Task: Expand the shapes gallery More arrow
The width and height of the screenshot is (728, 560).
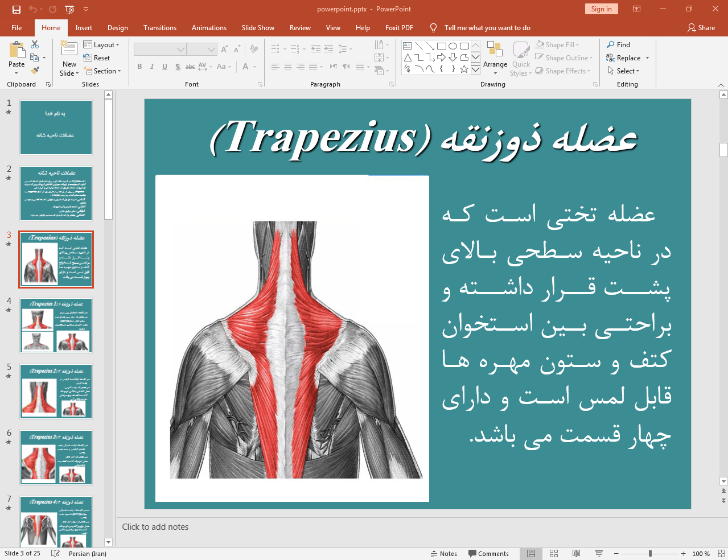Action: pyautogui.click(x=475, y=69)
